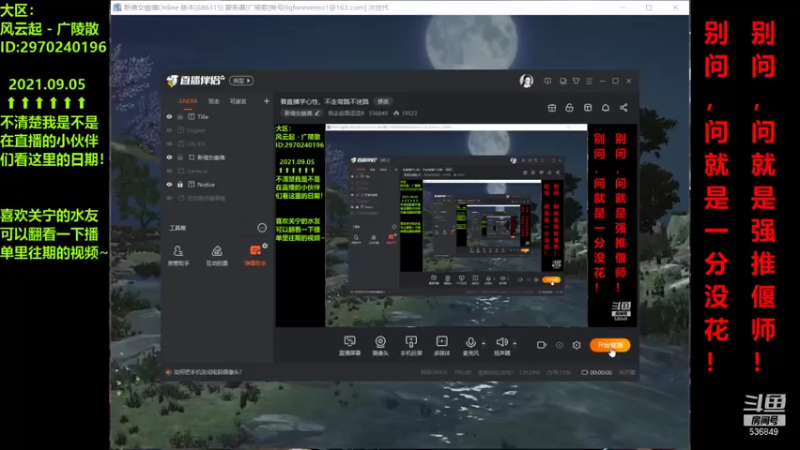Open the interactive voting tool
The image size is (800, 450).
click(217, 255)
